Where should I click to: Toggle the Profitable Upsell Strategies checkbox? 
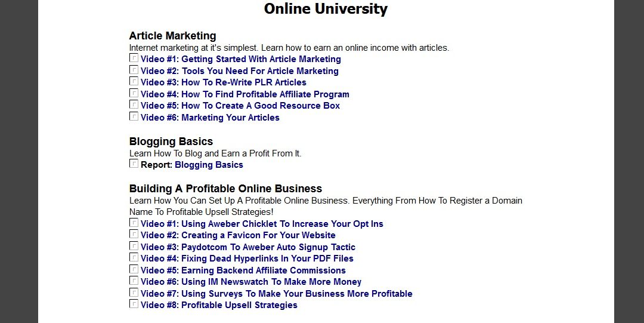pyautogui.click(x=134, y=304)
